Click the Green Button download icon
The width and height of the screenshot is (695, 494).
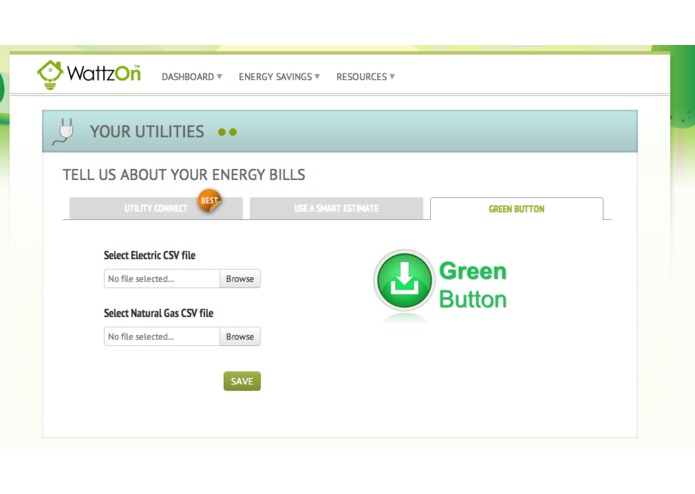click(403, 280)
